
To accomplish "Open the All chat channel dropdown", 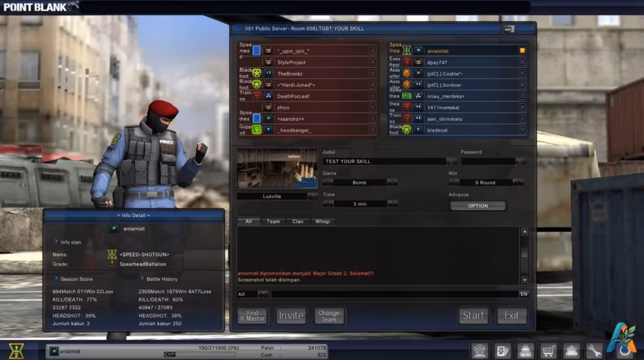I will click(263, 295).
